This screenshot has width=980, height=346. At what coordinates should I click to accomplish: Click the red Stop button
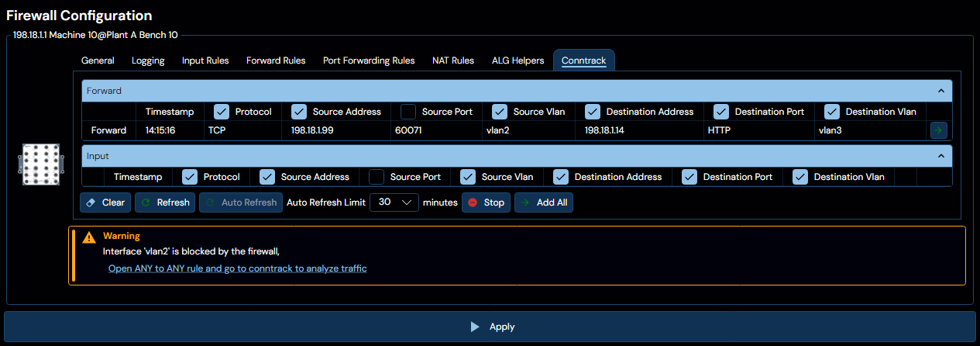tap(486, 202)
